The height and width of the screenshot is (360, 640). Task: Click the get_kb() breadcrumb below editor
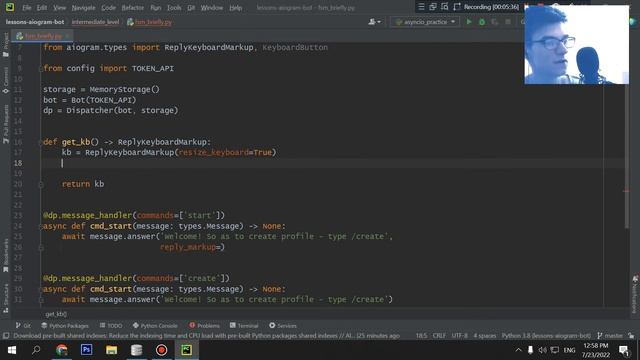coord(56,314)
